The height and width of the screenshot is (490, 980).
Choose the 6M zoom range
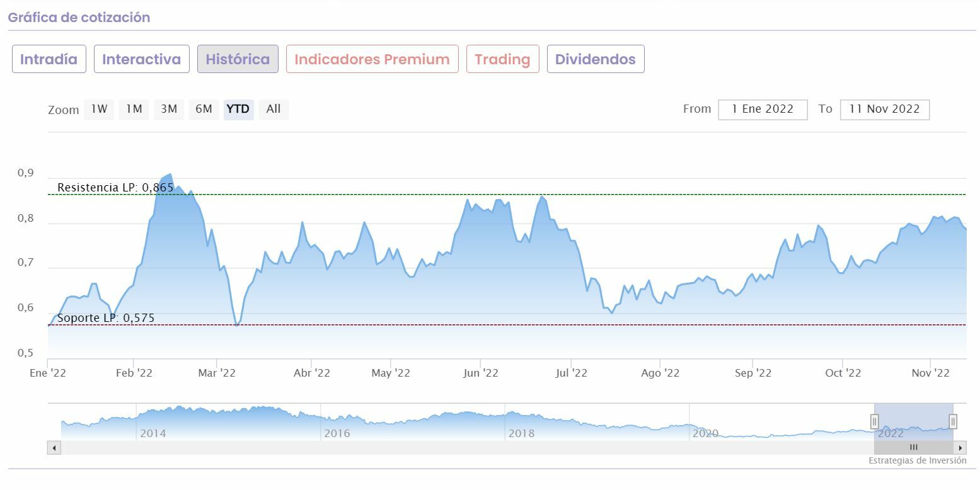pyautogui.click(x=204, y=109)
